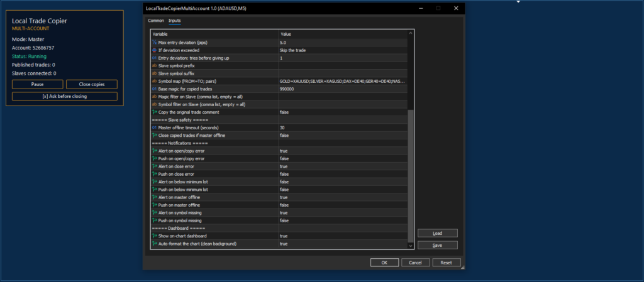Viewport: 644px width, 282px height.
Task: Click the Slave symbol suffix string icon
Action: 155,73
